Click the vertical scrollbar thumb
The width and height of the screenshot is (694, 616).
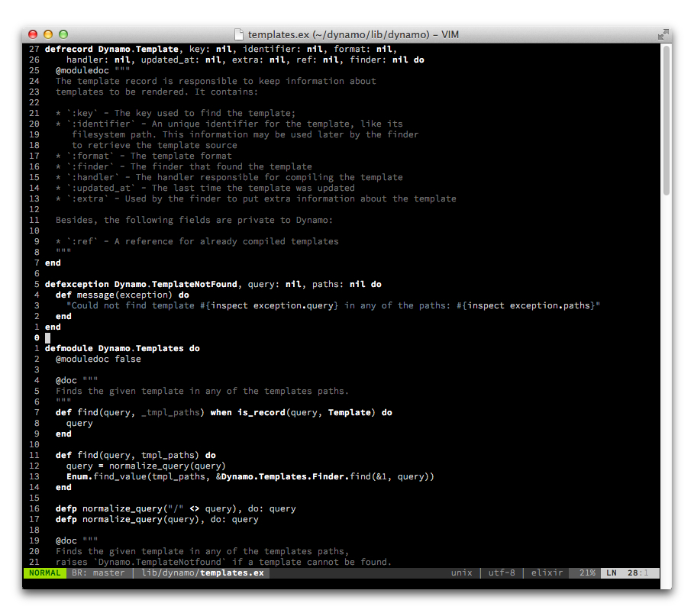click(667, 121)
